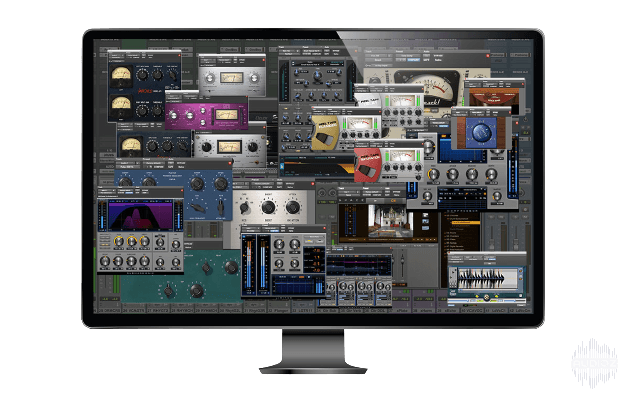Click the purple spectrum graph in the EQ plugin
Image resolution: width=627 pixels, height=398 pixels.
(x=140, y=216)
